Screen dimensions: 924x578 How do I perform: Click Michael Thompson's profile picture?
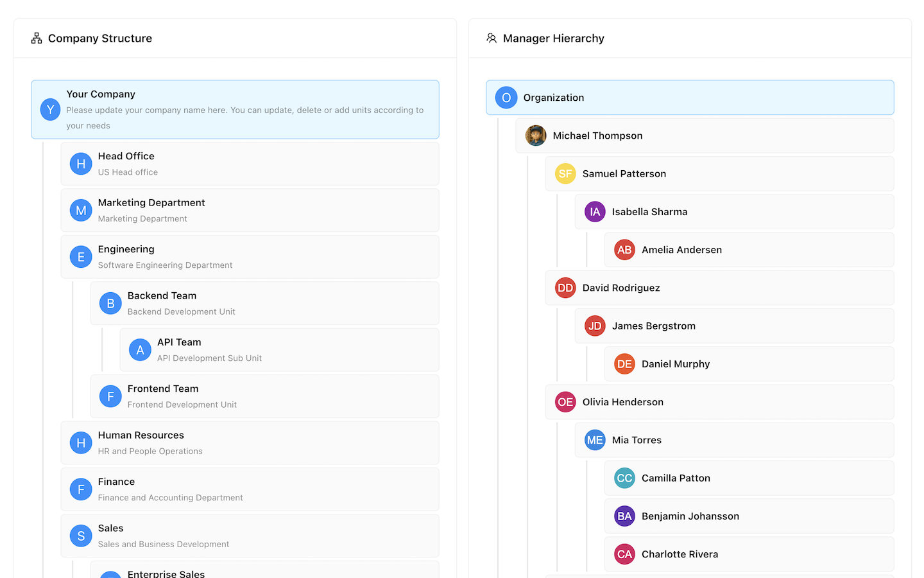536,136
